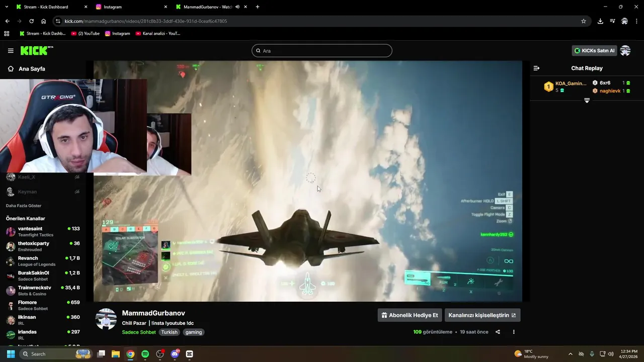Open a new browser tab
Screen dimensions: 644x362
point(258,7)
